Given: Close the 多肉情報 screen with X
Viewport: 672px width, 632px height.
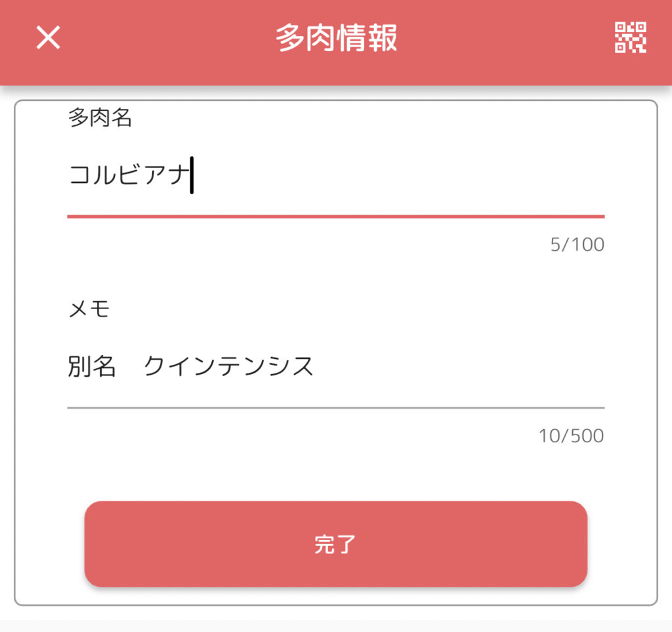Looking at the screenshot, I should coord(48,37).
